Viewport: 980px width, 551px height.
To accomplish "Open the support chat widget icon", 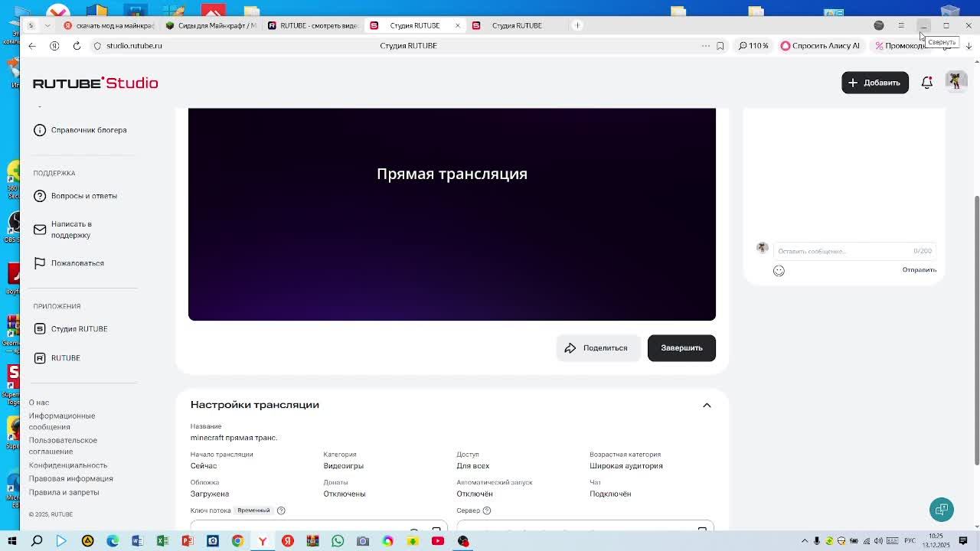I will click(x=942, y=510).
